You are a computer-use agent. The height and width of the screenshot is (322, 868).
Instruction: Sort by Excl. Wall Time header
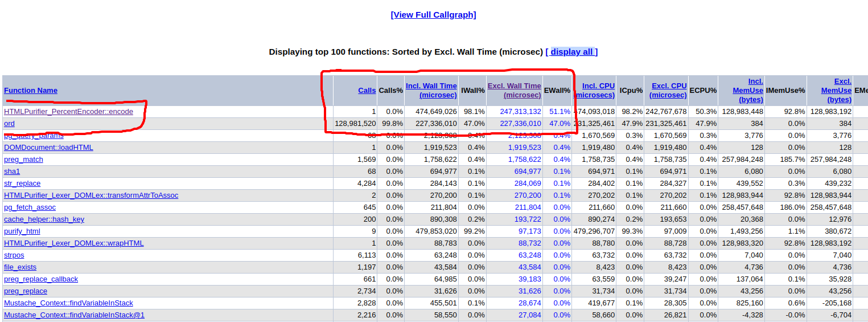pos(515,91)
